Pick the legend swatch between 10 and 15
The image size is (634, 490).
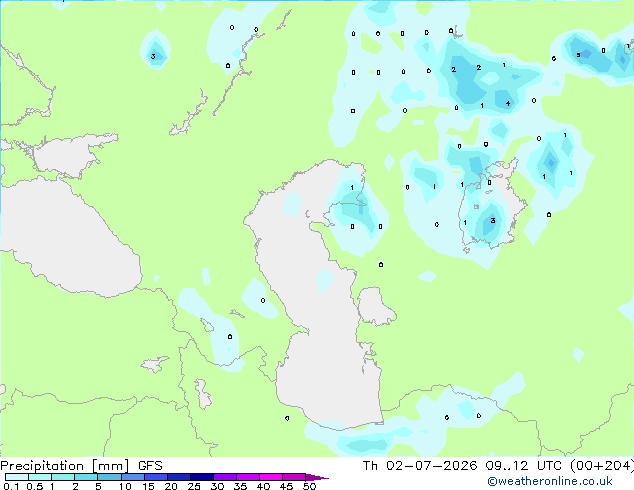133,477
